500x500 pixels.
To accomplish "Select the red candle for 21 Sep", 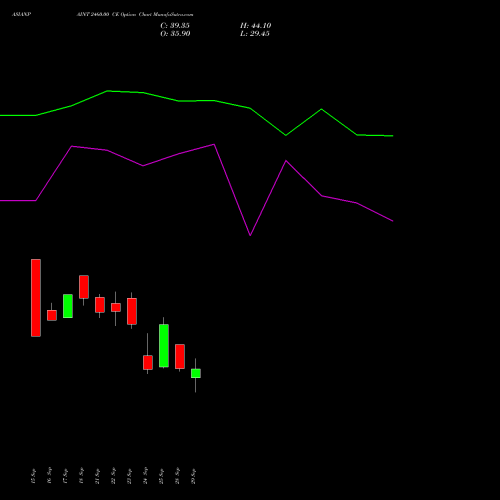I will [100, 305].
